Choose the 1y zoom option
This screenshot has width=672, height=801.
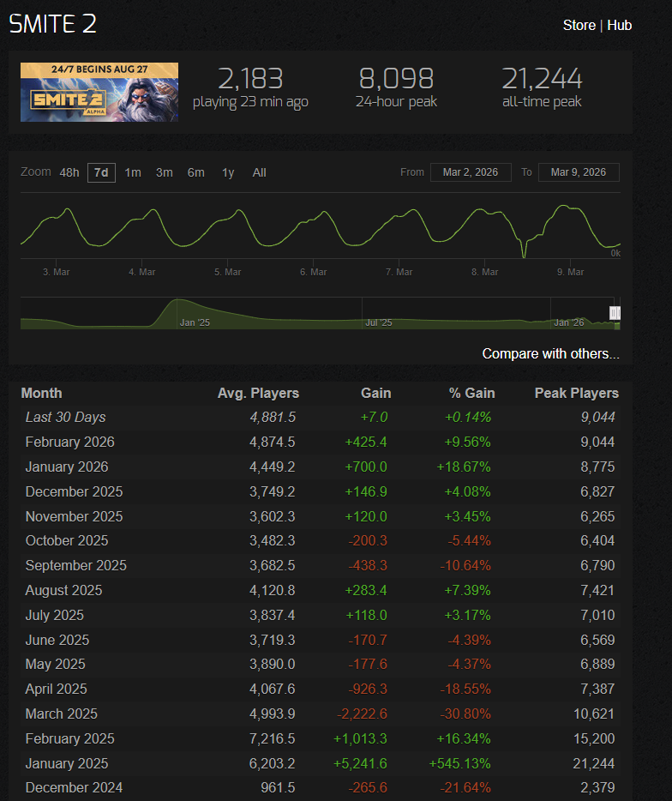point(228,172)
